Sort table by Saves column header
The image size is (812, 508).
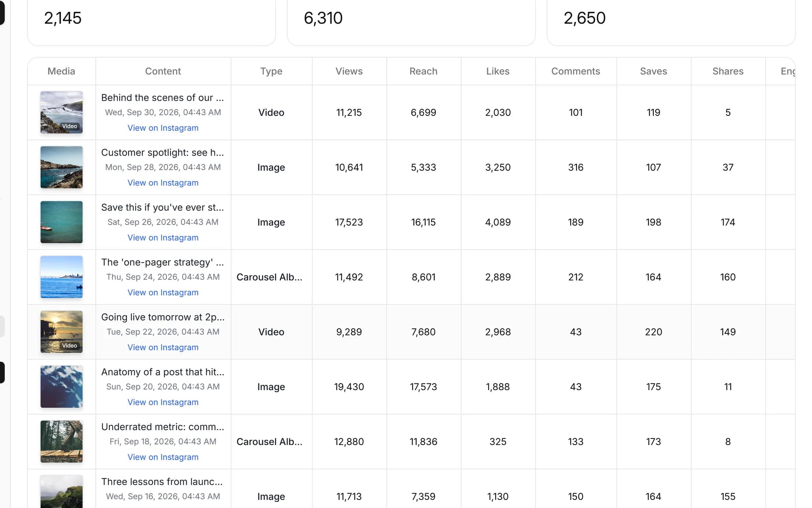(654, 71)
